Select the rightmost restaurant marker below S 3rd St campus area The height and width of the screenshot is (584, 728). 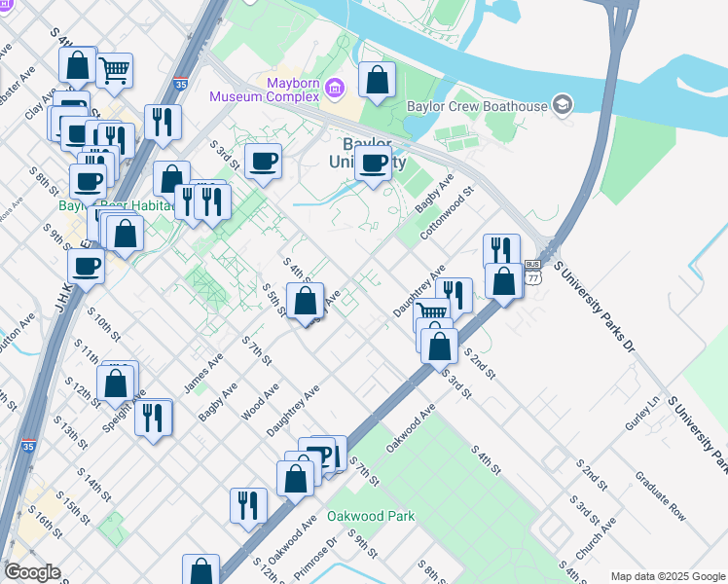pyautogui.click(x=212, y=203)
